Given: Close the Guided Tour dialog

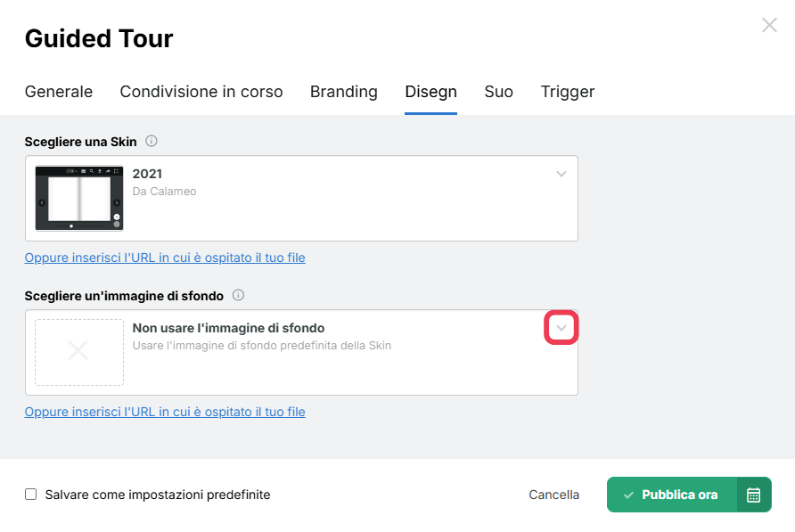Looking at the screenshot, I should (769, 25).
